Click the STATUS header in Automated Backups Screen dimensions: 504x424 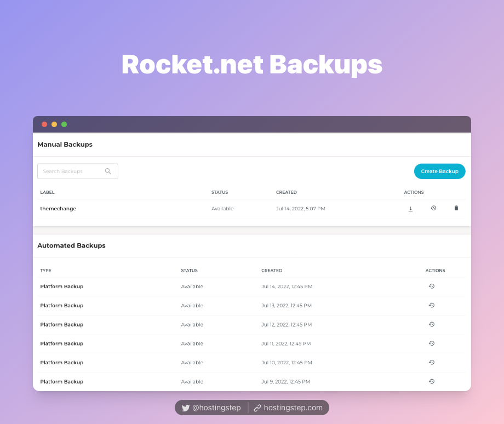point(190,271)
